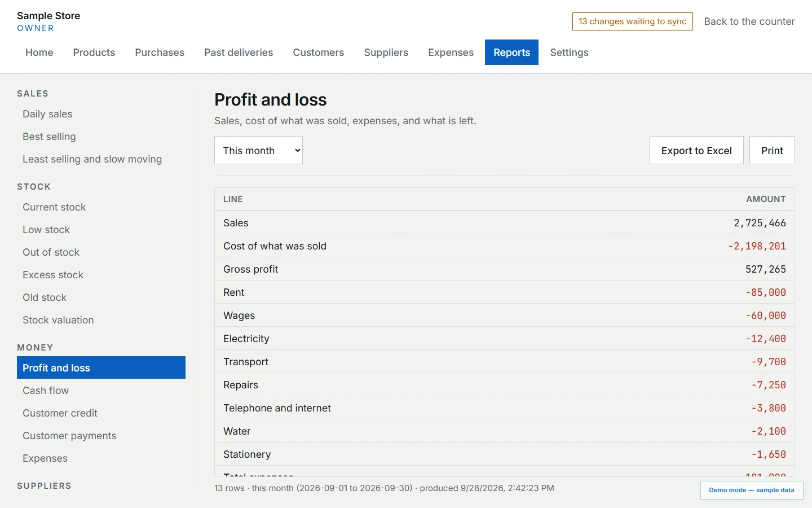View 13 changes waiting to sync
The image size is (812, 508).
pos(633,21)
